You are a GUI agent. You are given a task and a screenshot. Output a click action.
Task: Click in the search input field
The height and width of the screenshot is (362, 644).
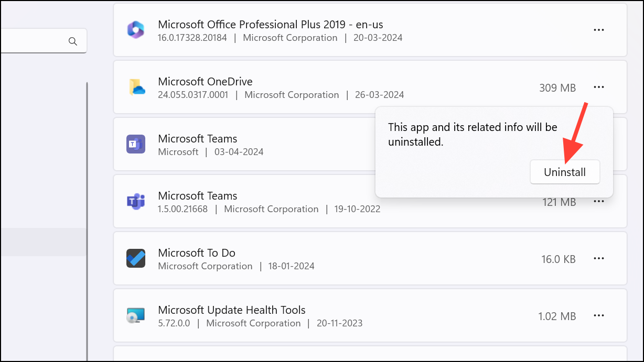point(31,41)
